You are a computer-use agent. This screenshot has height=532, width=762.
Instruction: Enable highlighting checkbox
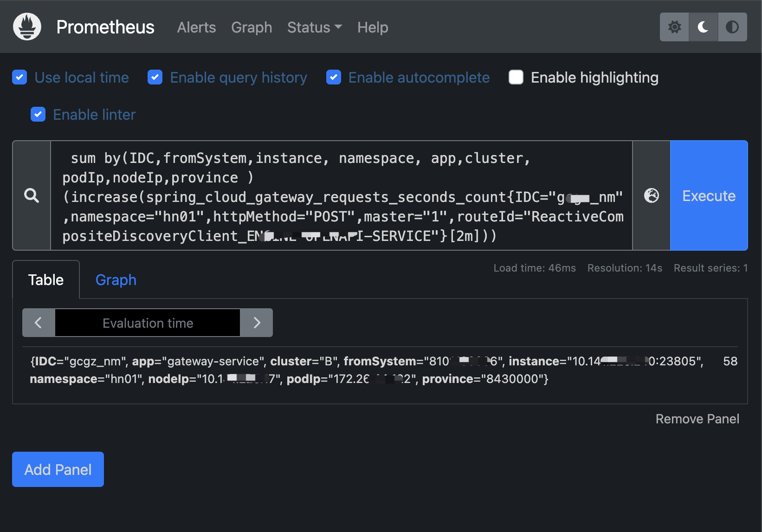pyautogui.click(x=516, y=77)
